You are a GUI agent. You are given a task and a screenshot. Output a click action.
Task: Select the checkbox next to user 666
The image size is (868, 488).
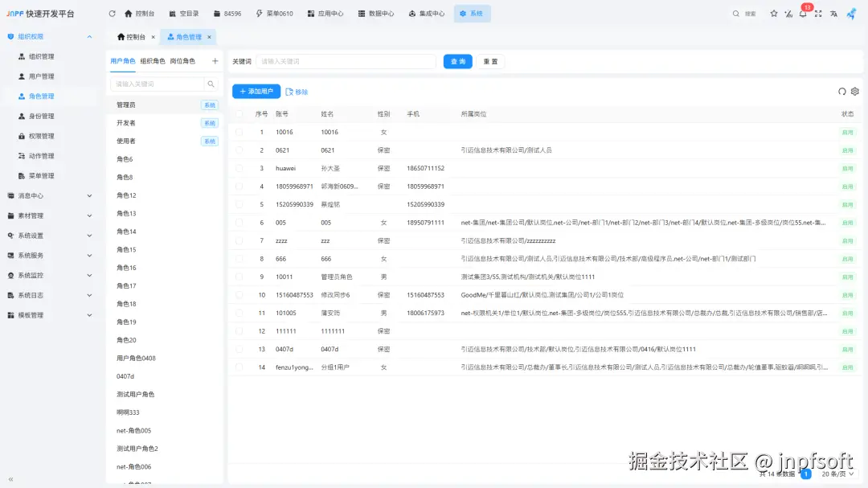coord(239,259)
